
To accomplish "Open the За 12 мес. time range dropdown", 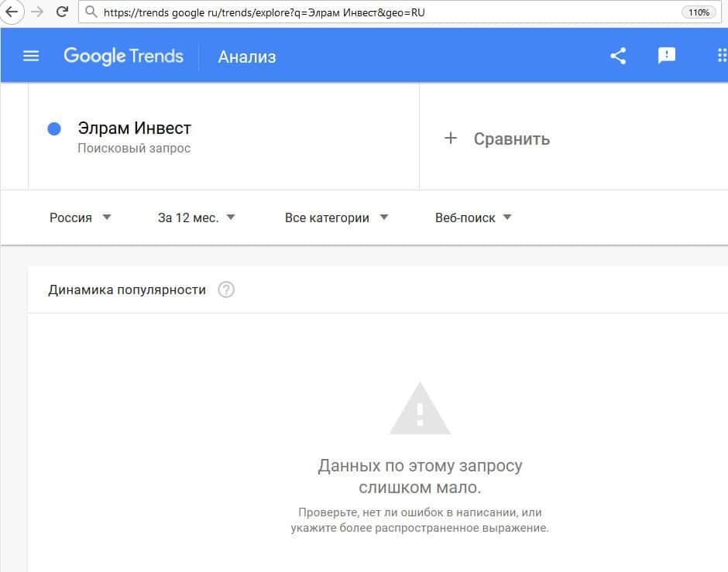I will click(x=197, y=217).
